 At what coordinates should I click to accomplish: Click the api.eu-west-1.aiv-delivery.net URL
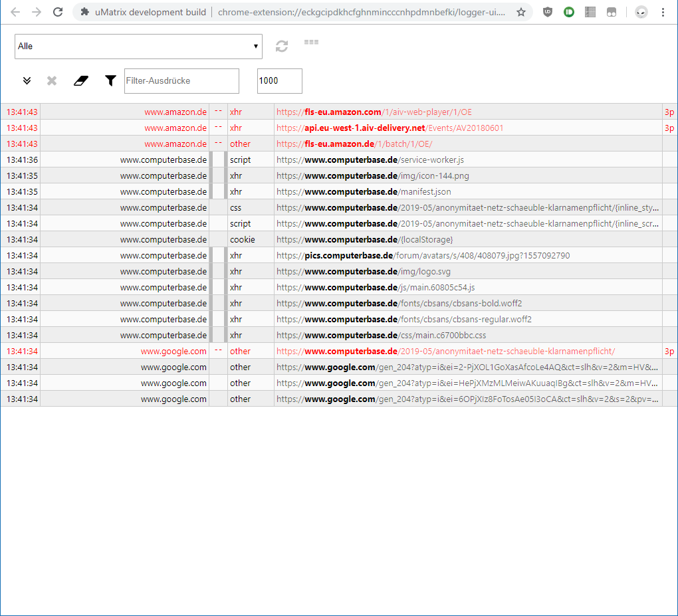pyautogui.click(x=390, y=128)
